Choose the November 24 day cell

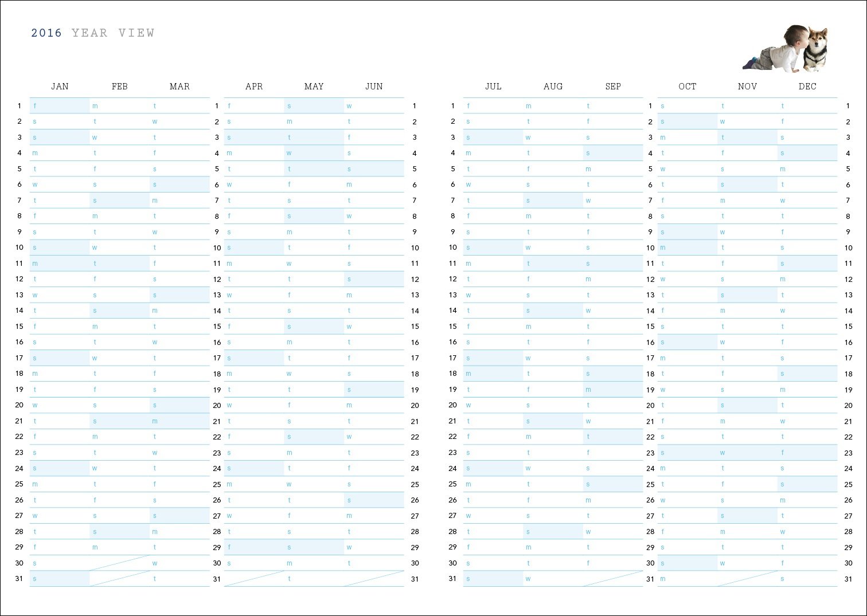point(747,468)
